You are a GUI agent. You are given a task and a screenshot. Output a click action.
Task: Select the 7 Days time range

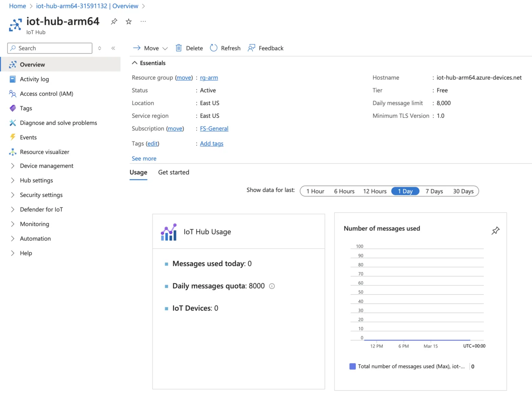coord(434,191)
